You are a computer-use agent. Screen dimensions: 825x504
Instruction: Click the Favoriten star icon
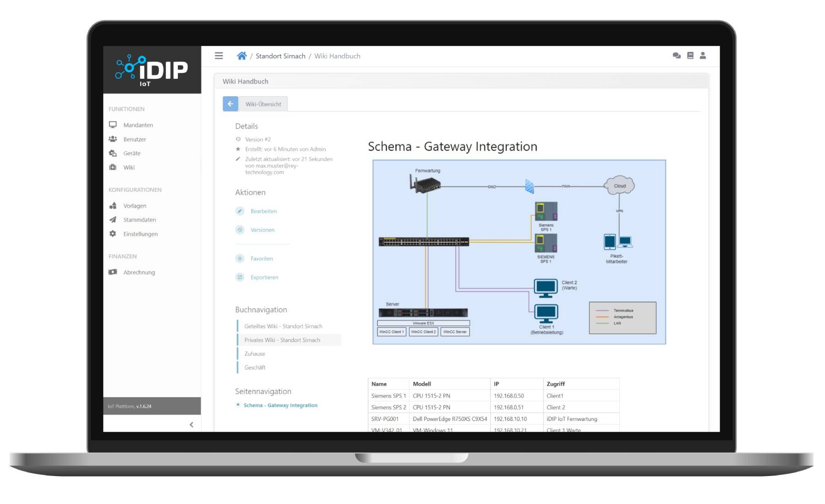[x=240, y=258]
